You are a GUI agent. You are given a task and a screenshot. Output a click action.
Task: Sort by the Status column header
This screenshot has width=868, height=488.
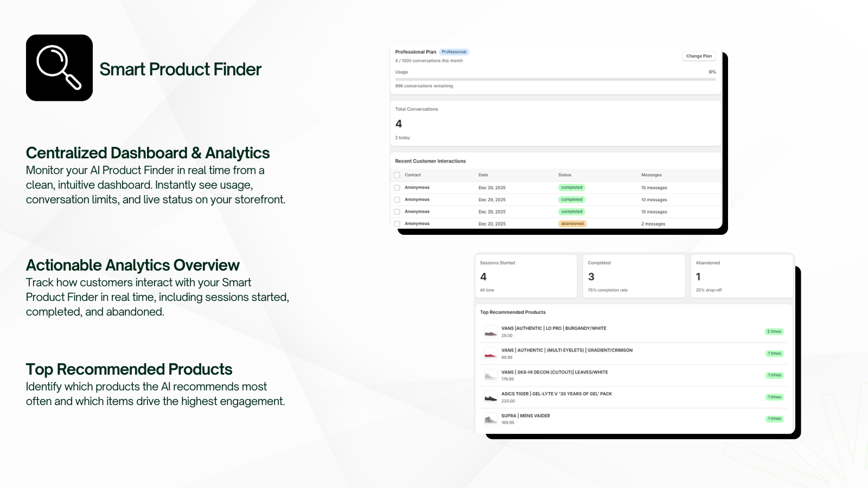tap(564, 175)
